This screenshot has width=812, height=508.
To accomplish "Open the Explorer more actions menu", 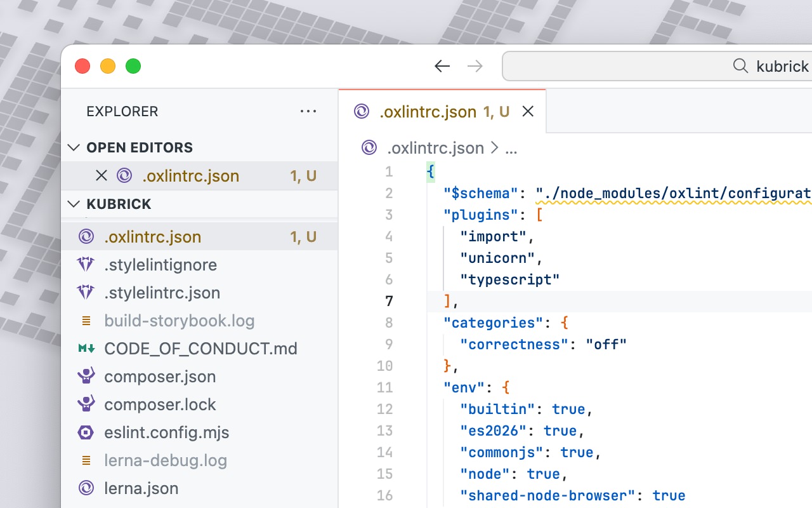I will 308,111.
